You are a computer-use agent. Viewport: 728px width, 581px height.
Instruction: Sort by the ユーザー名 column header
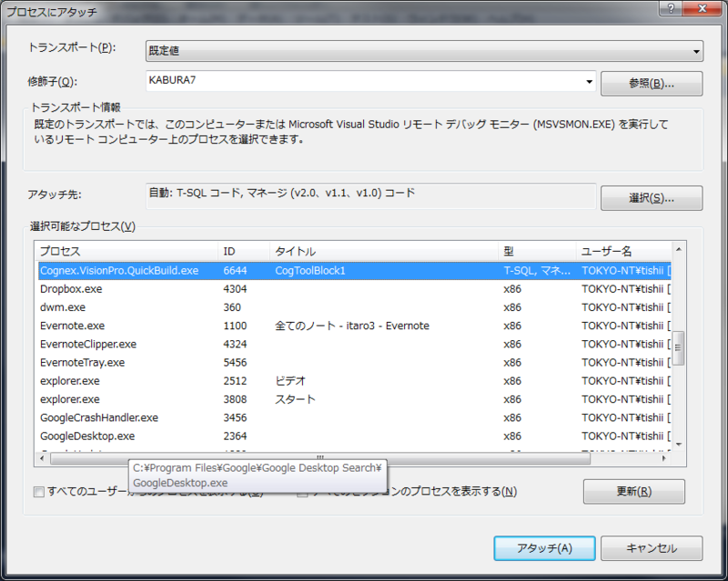[605, 251]
